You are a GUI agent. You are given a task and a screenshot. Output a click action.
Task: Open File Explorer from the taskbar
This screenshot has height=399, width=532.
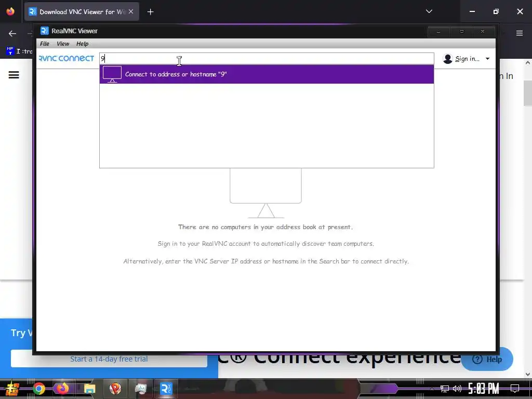pos(89,389)
